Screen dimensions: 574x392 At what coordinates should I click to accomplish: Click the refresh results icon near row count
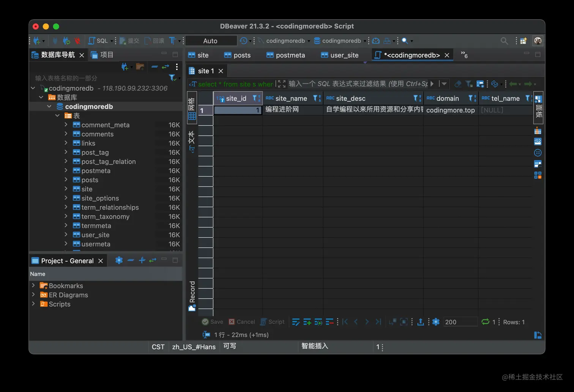click(485, 322)
